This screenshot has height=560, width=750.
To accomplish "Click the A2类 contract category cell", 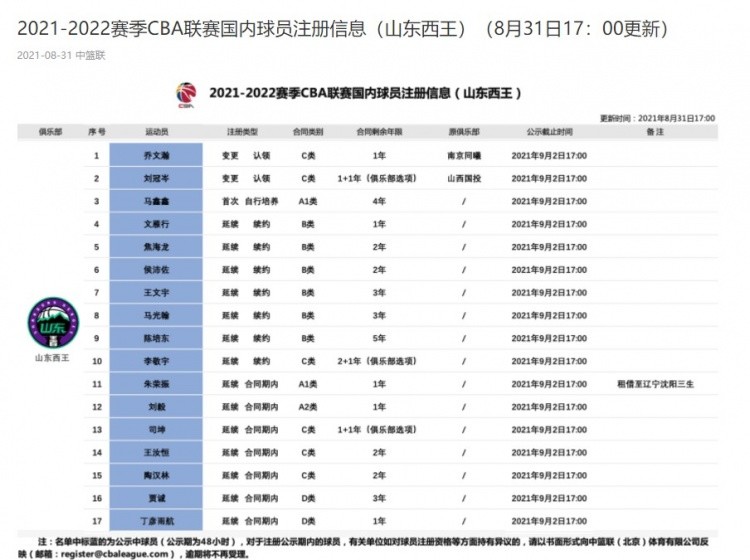I will [x=308, y=407].
